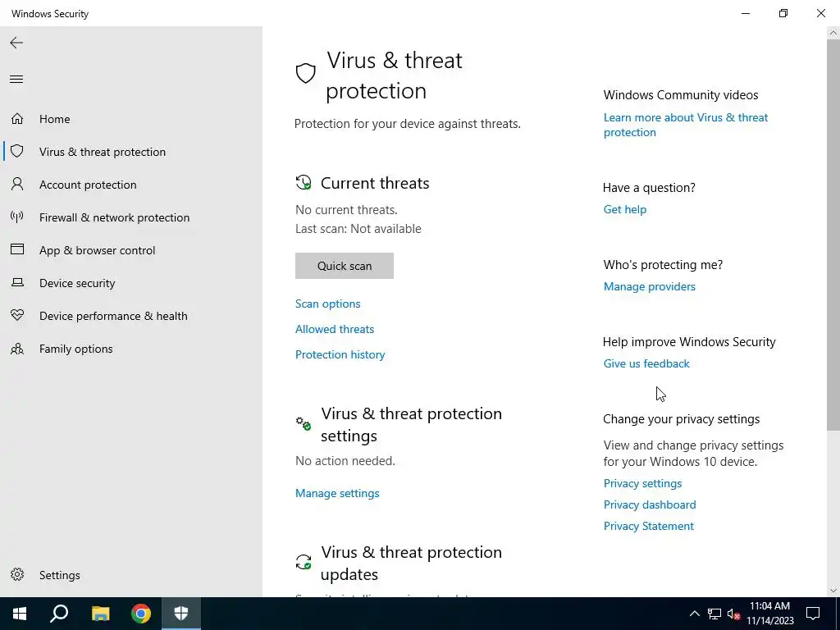Open Privacy Statement link
Screen dimensions: 840x630
pyautogui.click(x=649, y=526)
